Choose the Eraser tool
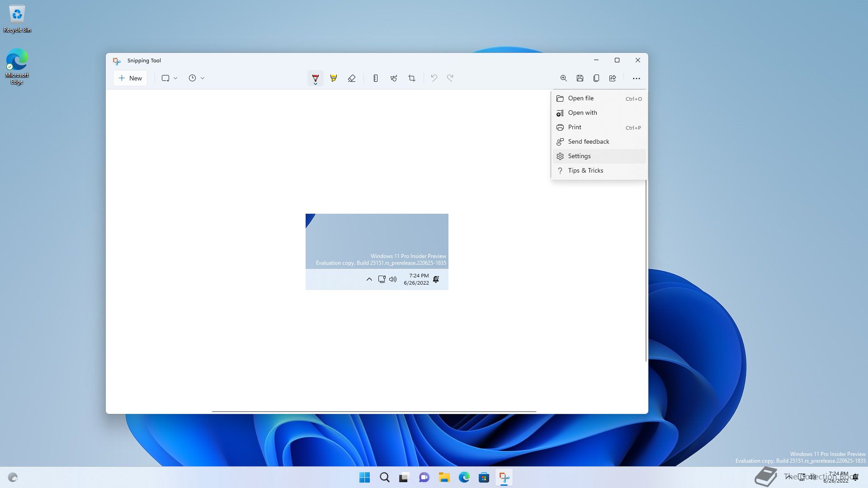The width and height of the screenshot is (868, 488). [352, 78]
